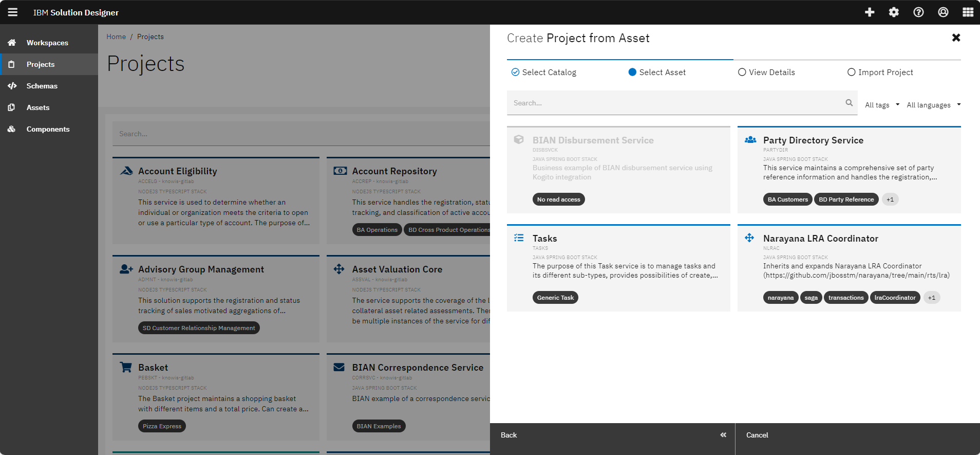Click the BIAN Disbursement Service cube icon
This screenshot has height=455, width=980.
coord(519,139)
